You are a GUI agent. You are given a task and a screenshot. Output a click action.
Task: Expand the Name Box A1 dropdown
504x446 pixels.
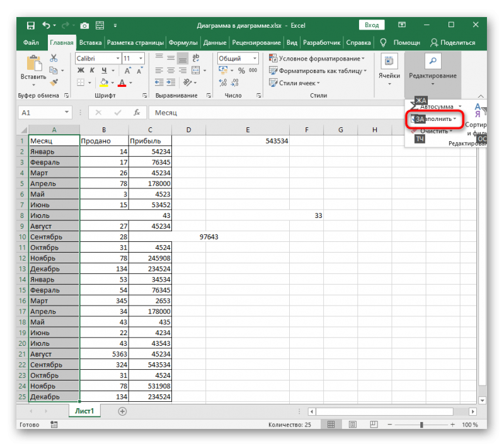pyautogui.click(x=67, y=113)
